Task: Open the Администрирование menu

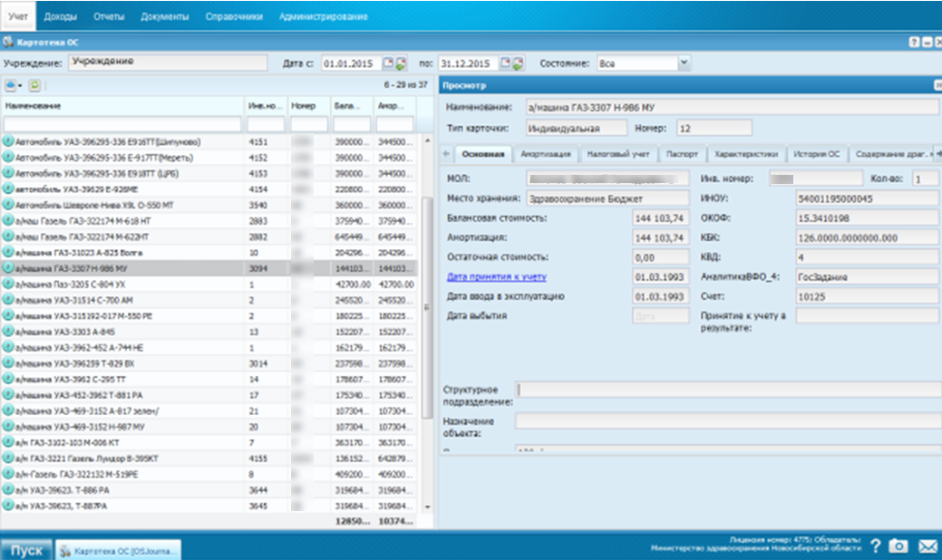Action: point(323,16)
